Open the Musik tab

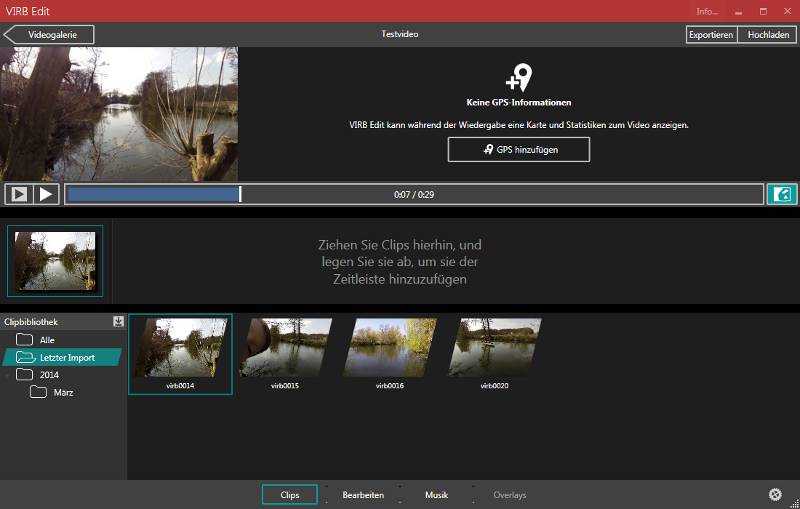coord(436,495)
